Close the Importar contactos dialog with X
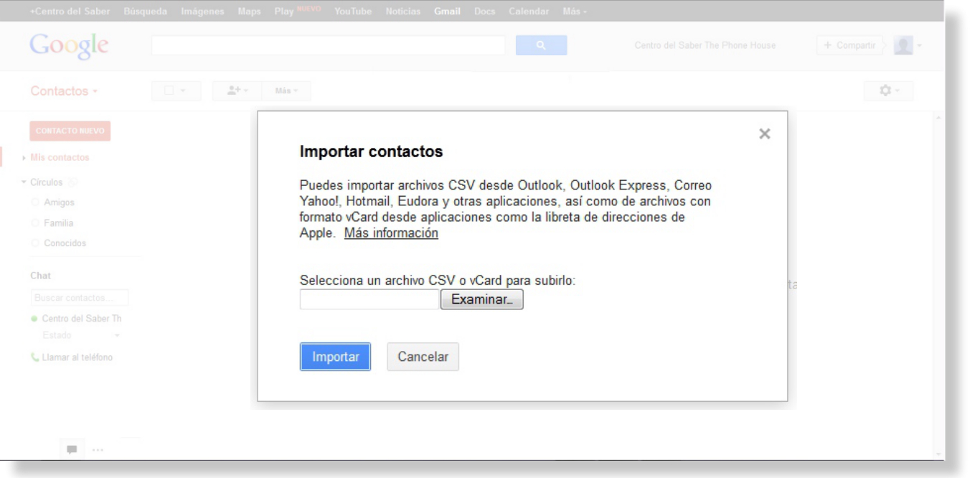980x478 pixels. 765,134
